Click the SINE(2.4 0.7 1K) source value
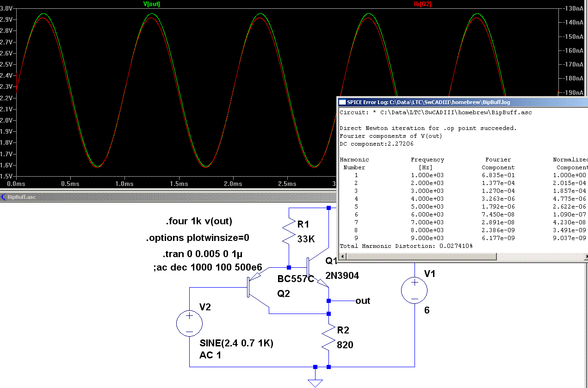588x388 pixels. pyautogui.click(x=236, y=344)
